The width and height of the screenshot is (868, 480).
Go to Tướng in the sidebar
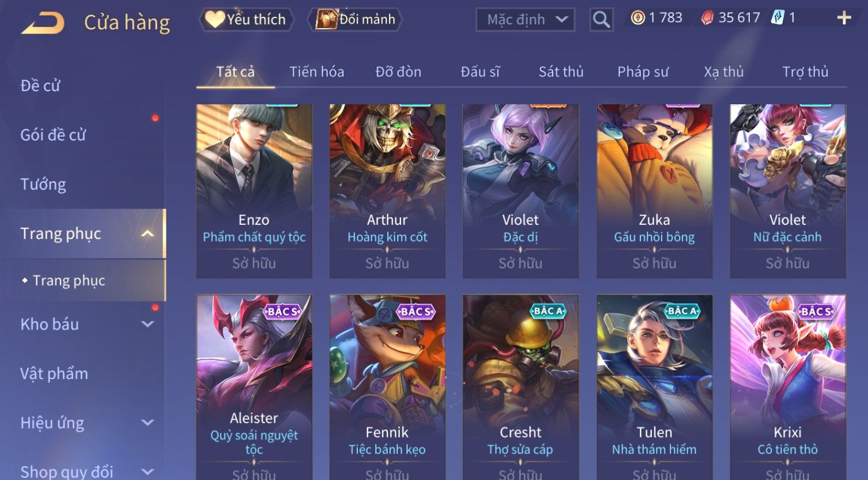pyautogui.click(x=43, y=184)
